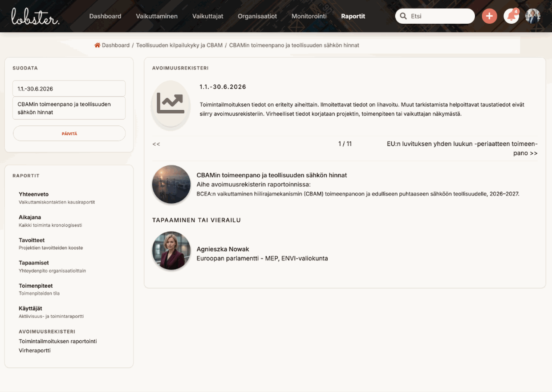Image resolution: width=552 pixels, height=392 pixels.
Task: Click the red plus add button
Action: point(489,16)
